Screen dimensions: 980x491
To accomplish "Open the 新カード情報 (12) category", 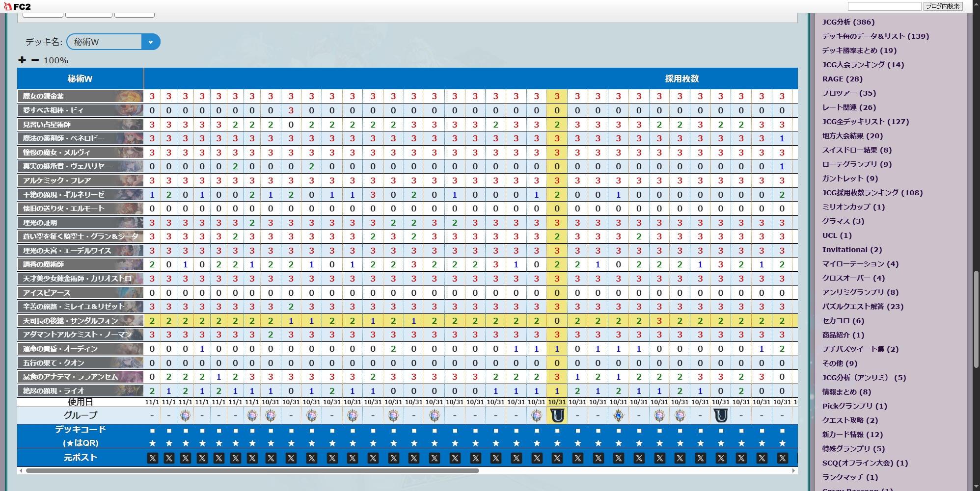I will 852,435.
